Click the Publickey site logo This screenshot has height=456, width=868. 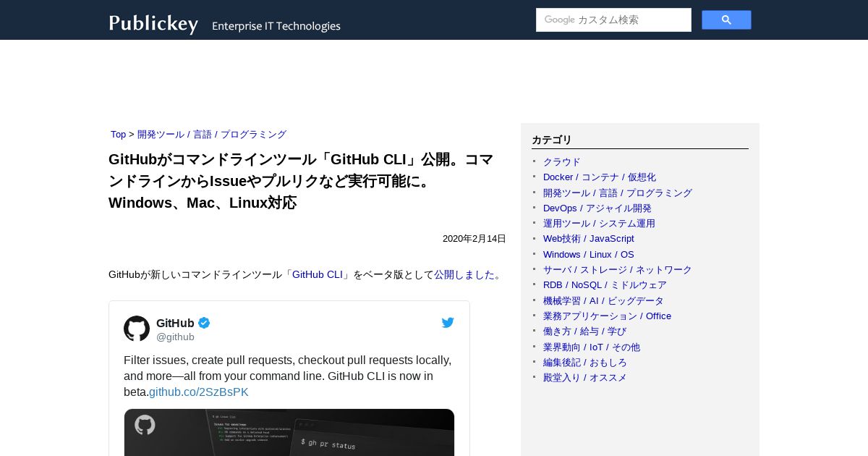coord(153,24)
